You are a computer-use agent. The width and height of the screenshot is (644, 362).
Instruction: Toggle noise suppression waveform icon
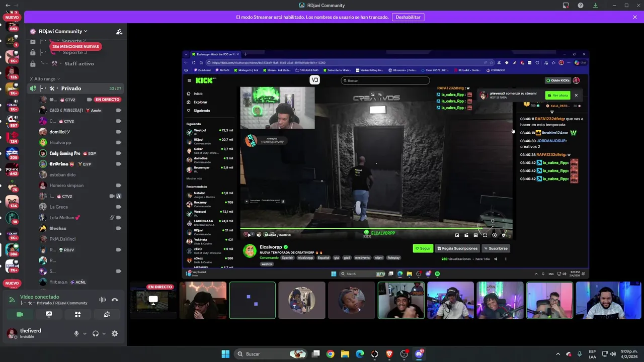point(103,300)
